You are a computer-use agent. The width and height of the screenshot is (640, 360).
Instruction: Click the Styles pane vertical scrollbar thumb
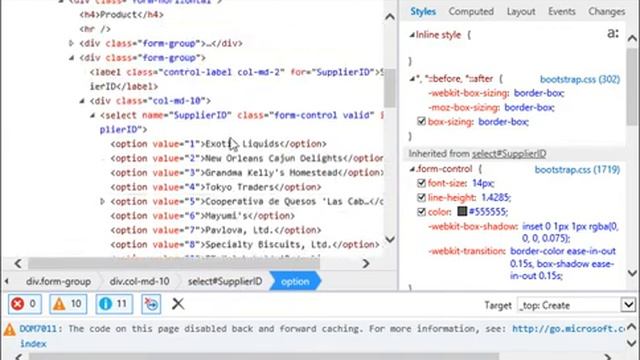[x=632, y=87]
